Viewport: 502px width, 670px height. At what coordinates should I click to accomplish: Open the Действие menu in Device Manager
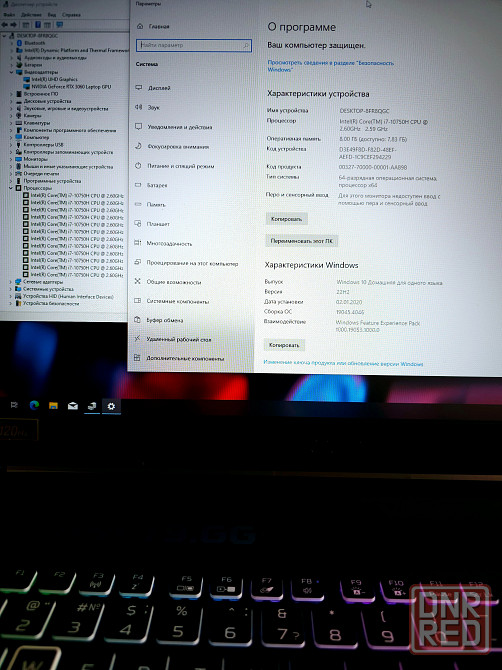click(x=31, y=15)
